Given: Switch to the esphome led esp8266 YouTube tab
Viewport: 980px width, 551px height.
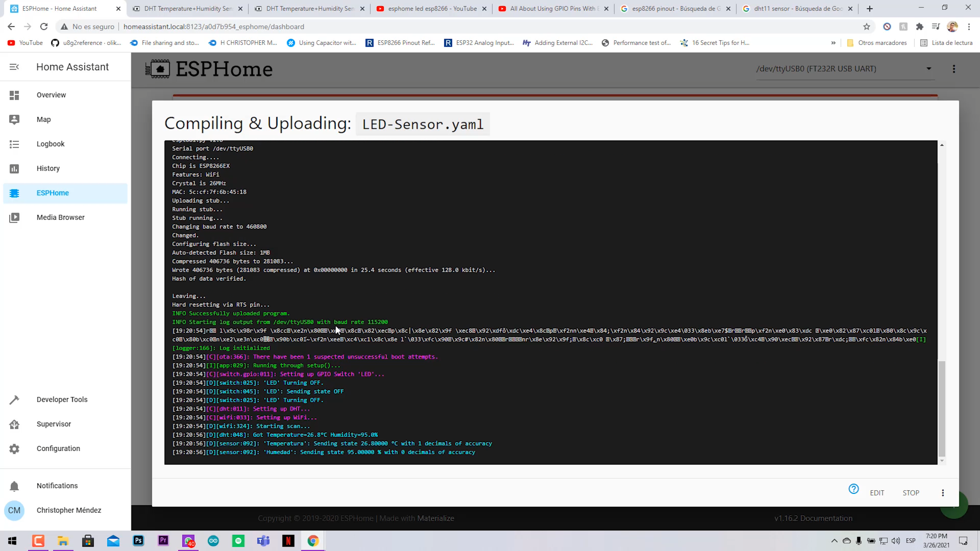Looking at the screenshot, I should point(432,9).
